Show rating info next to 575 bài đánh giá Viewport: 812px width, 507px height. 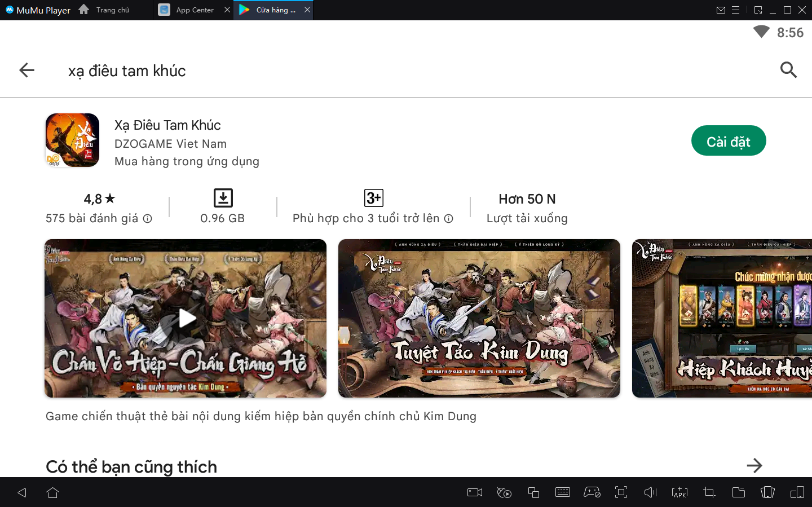click(x=148, y=219)
